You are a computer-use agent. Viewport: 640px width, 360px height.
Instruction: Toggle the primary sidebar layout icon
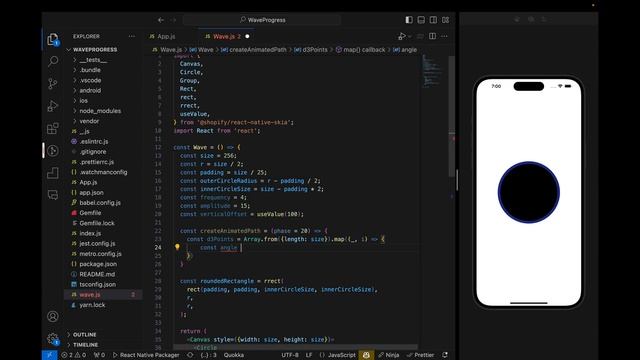409,20
